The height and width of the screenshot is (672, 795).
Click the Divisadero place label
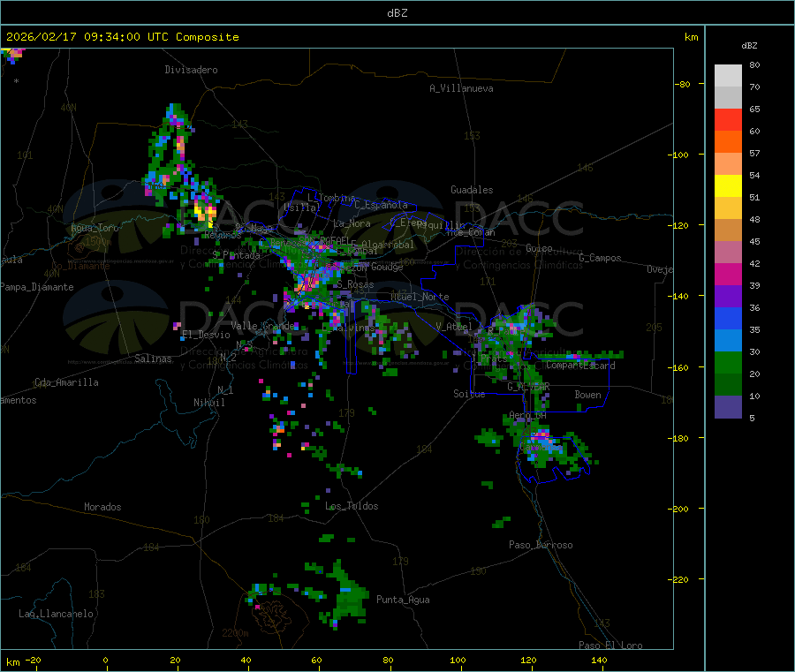point(191,70)
